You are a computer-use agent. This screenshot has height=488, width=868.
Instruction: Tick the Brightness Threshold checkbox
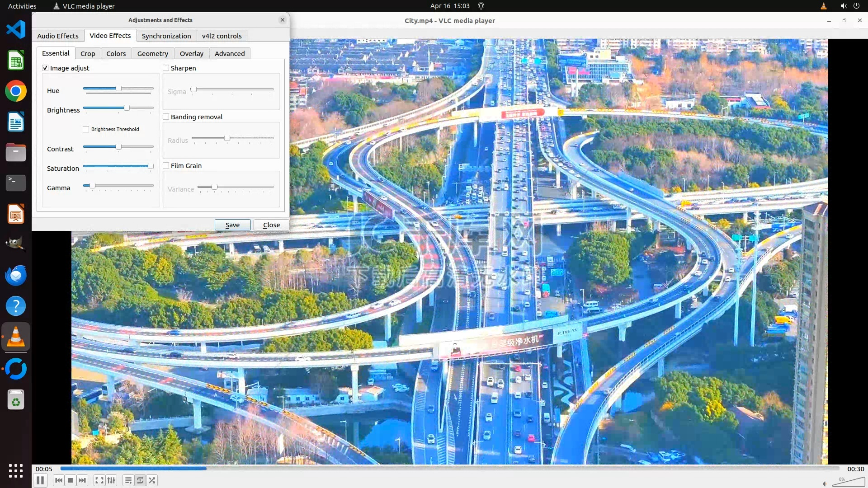pyautogui.click(x=86, y=129)
